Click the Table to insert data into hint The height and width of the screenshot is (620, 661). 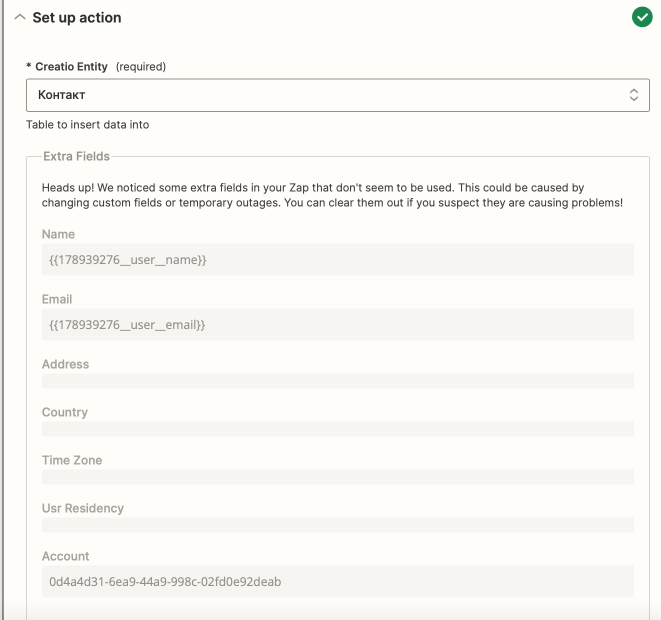point(88,125)
